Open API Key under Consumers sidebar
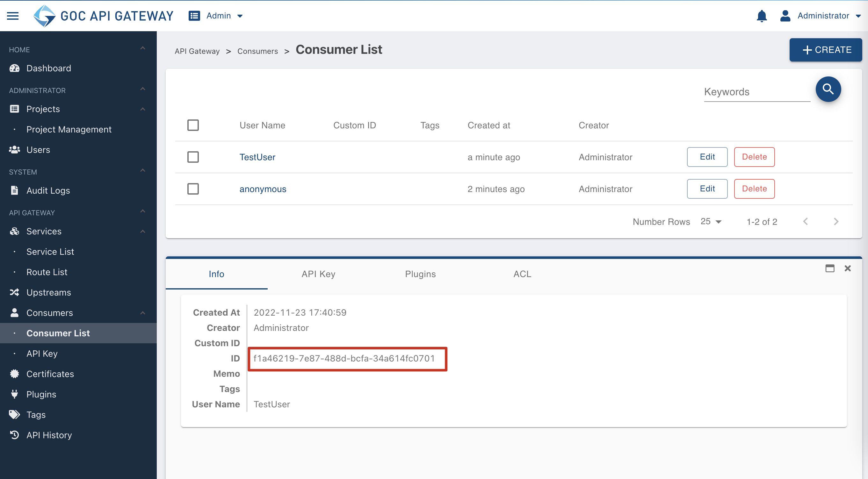The height and width of the screenshot is (479, 868). pos(42,353)
